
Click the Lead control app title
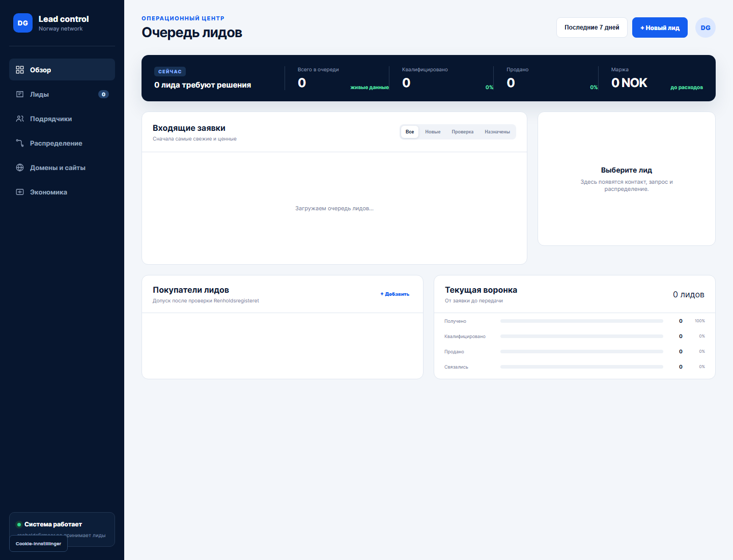[64, 19]
